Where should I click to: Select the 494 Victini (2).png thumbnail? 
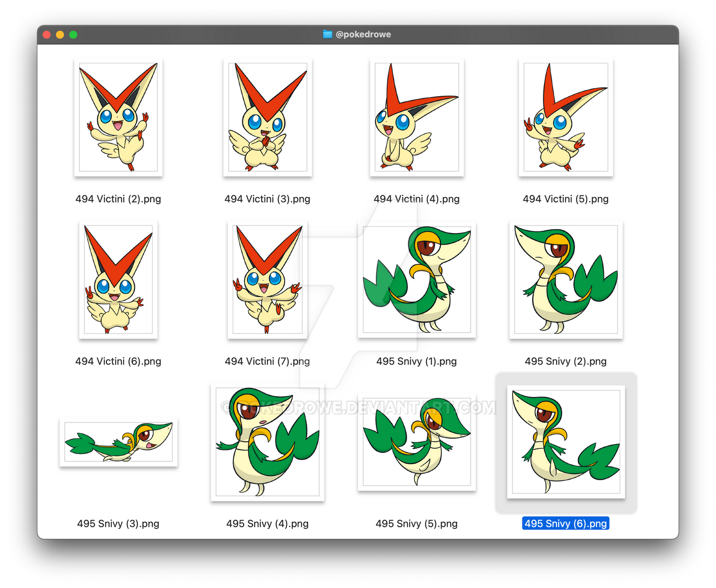coord(118,117)
